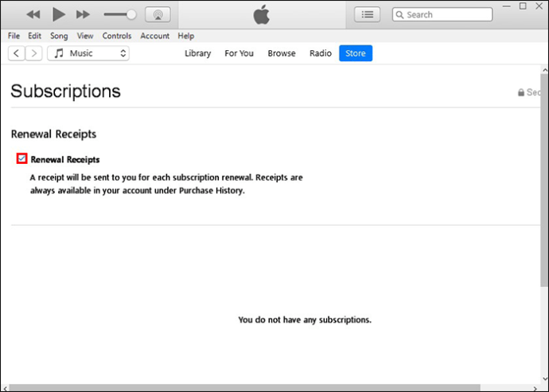Viewport: 549px width, 392px height.
Task: Open the View menu
Action: pos(85,36)
